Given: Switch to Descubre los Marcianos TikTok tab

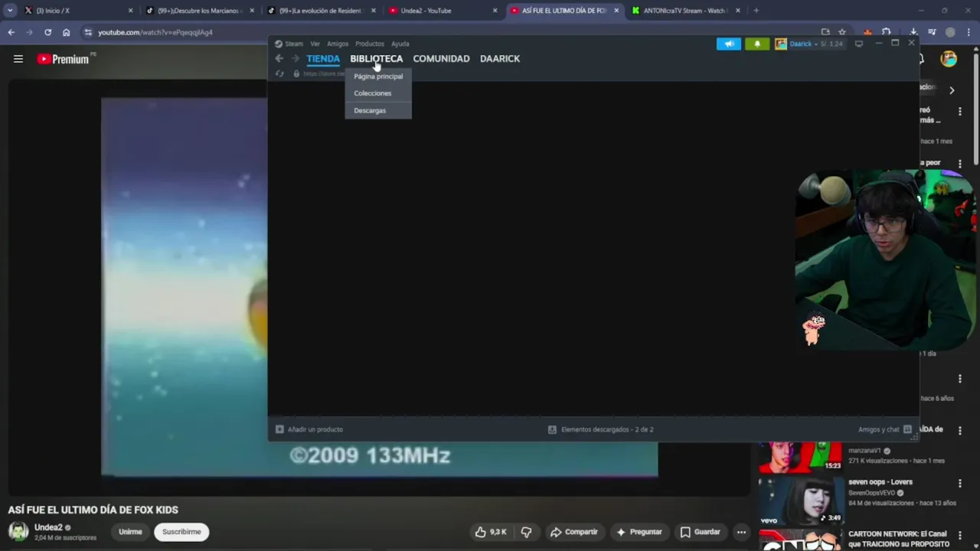Looking at the screenshot, I should point(199,11).
